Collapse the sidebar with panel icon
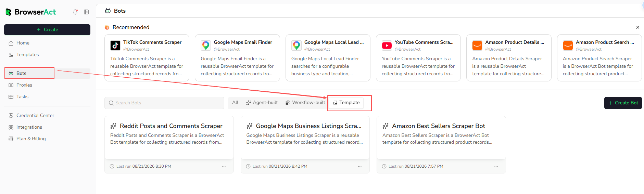This screenshot has height=194, width=644. click(x=86, y=12)
